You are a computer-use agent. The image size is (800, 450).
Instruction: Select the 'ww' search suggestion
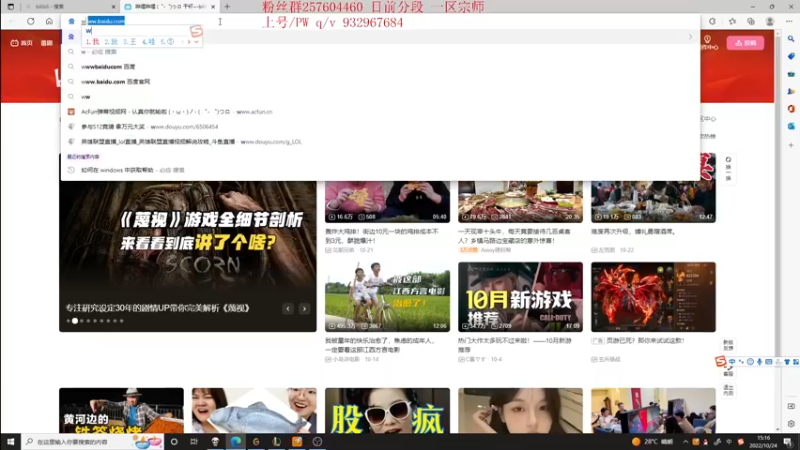86,96
